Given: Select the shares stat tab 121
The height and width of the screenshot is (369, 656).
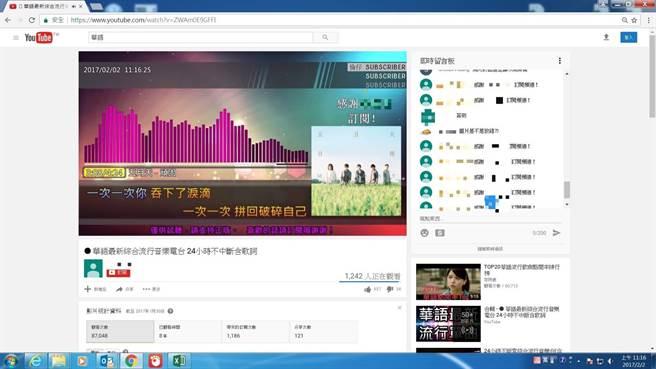Looking at the screenshot, I should (324, 331).
